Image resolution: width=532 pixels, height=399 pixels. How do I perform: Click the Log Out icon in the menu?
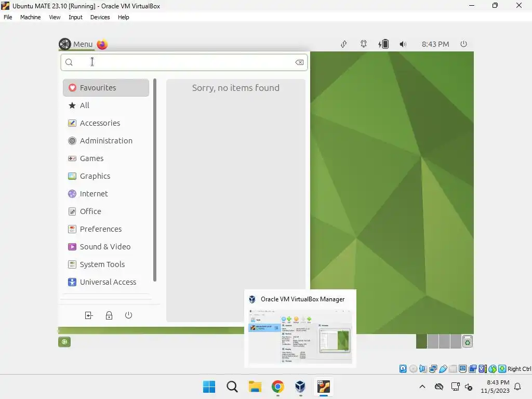coord(88,315)
